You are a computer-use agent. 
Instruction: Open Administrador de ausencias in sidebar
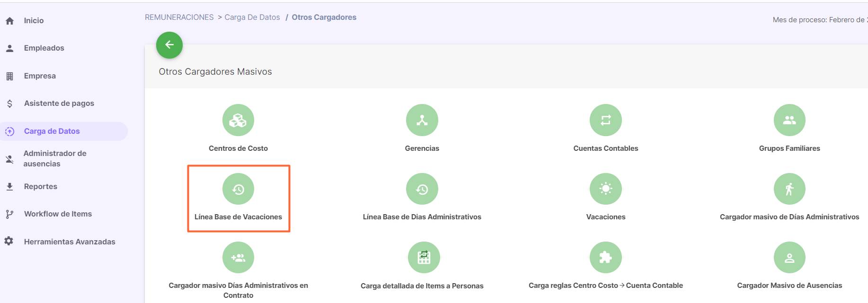coord(55,159)
